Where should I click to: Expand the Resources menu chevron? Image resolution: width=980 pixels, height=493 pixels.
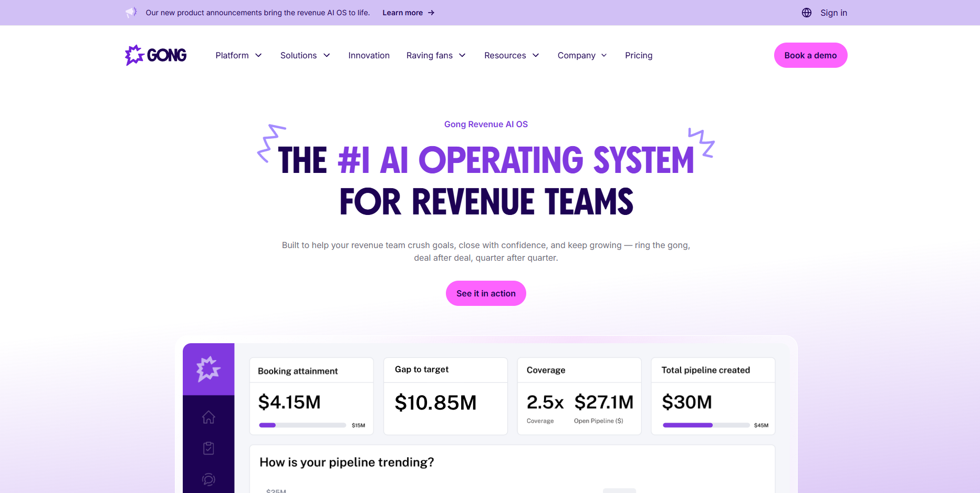coord(536,55)
